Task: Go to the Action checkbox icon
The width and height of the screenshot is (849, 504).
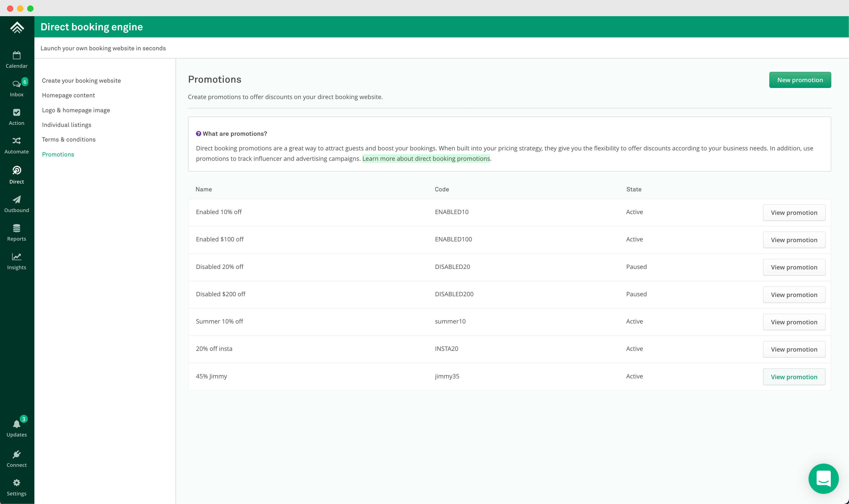Action: point(16,117)
